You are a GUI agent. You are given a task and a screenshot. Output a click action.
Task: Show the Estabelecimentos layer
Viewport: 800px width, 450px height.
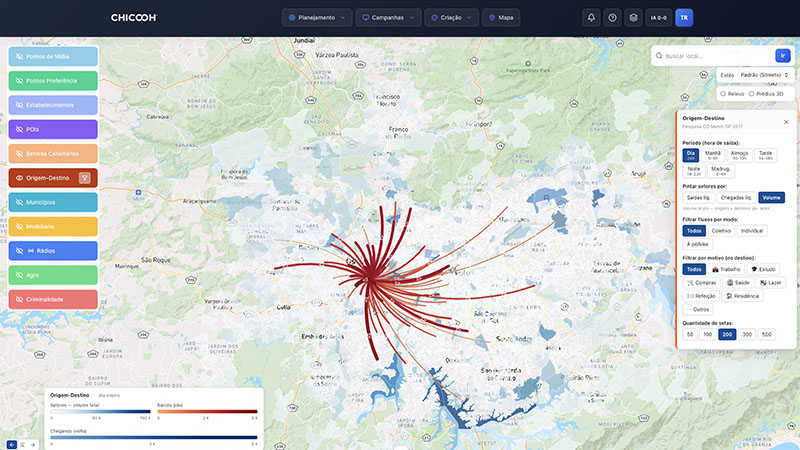click(x=53, y=105)
